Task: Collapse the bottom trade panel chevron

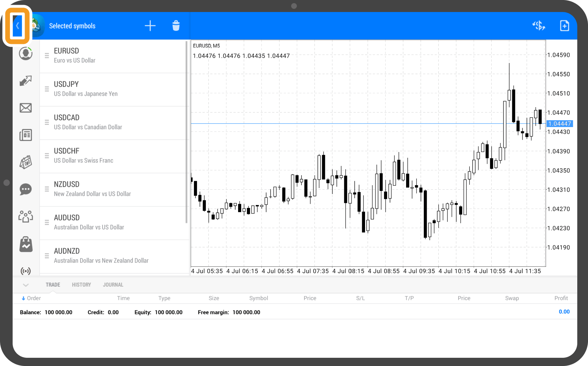Action: click(x=26, y=285)
